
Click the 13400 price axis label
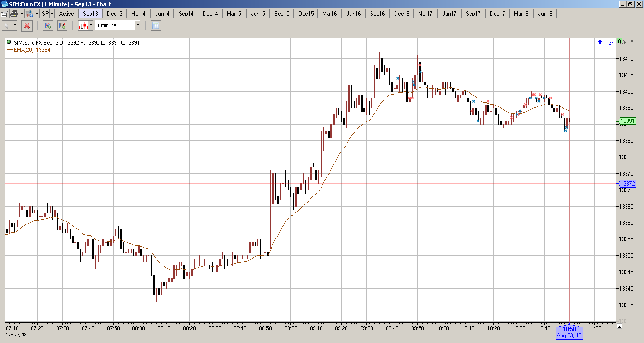(627, 91)
